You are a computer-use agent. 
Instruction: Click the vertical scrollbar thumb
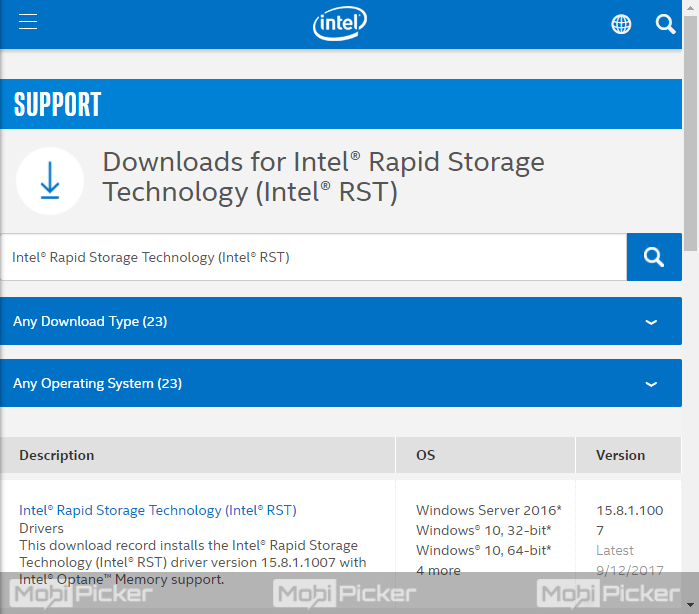(691, 133)
